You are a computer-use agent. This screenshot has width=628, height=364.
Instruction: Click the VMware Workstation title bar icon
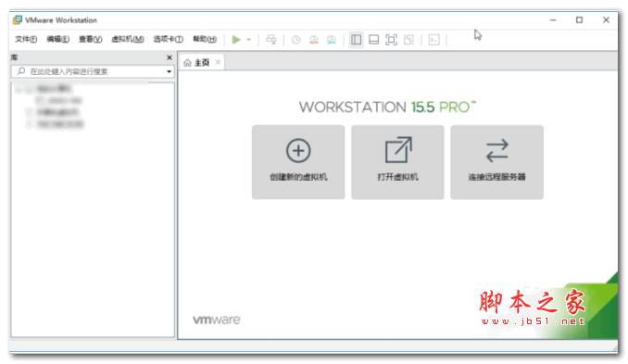18,19
